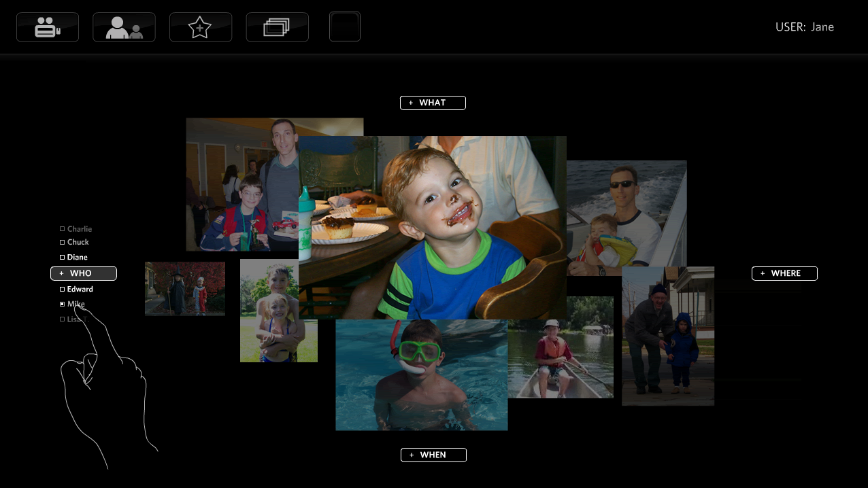Toggle the Lisa checkbox
This screenshot has height=488, width=868.
point(63,319)
